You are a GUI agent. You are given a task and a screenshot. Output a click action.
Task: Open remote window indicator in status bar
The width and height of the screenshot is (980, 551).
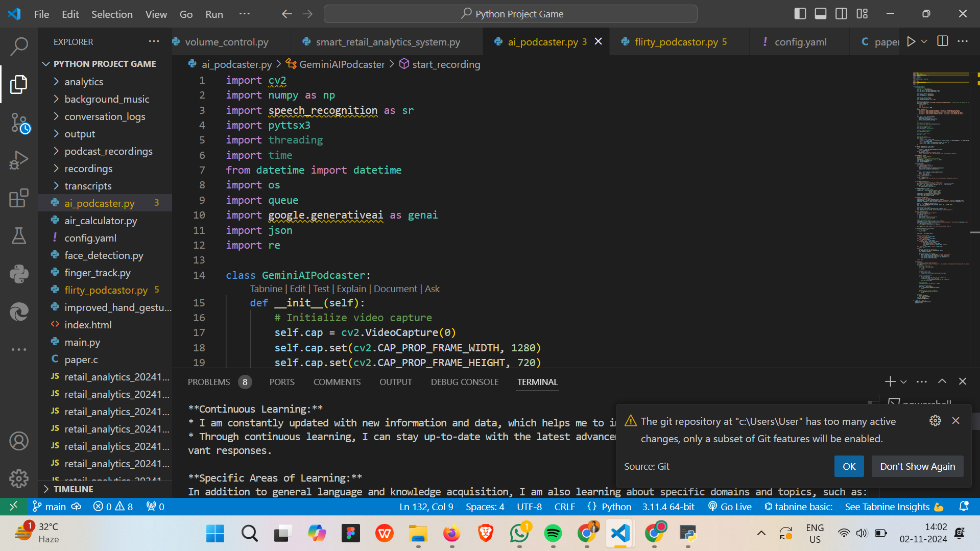[x=14, y=506]
